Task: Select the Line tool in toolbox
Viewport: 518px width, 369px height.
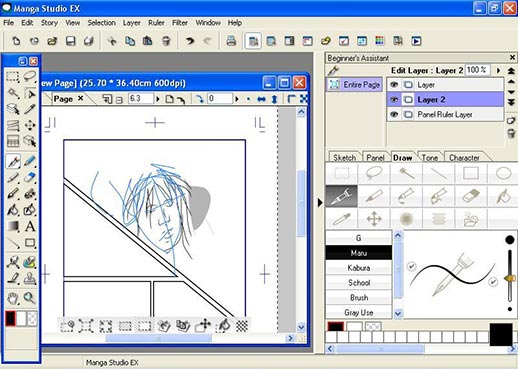Action: click(13, 243)
